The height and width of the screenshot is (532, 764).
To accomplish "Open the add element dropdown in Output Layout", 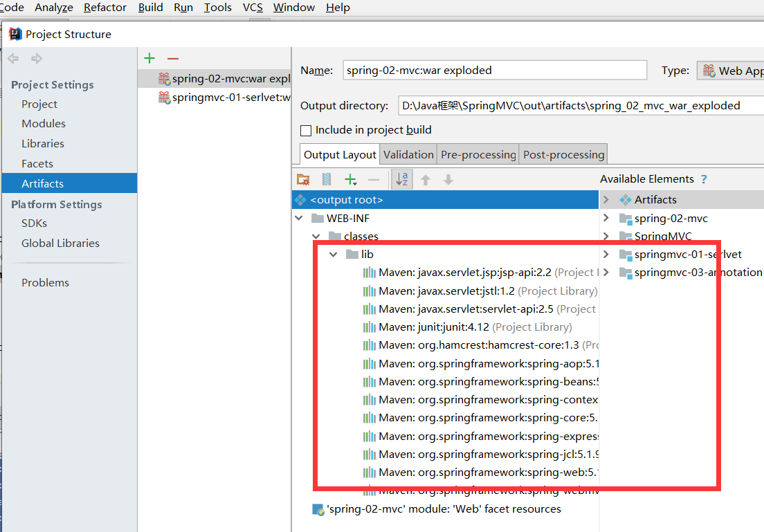I will [350, 178].
